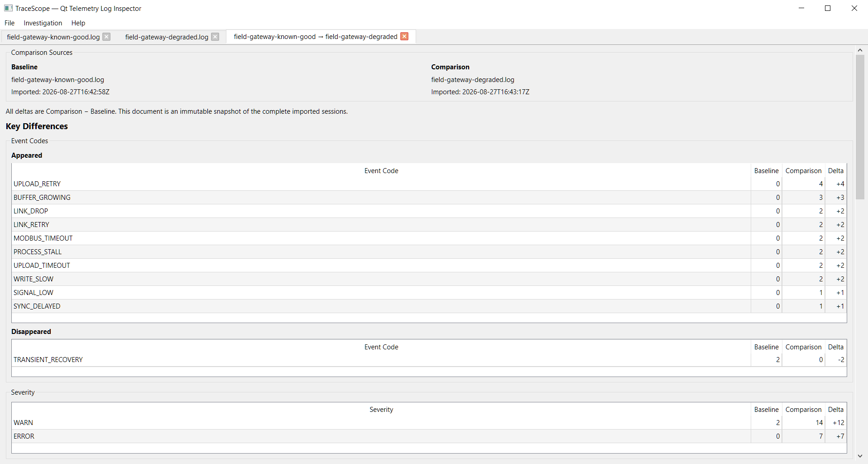Click the Comparison header in Severity table
This screenshot has width=868, height=464.
[x=803, y=410]
